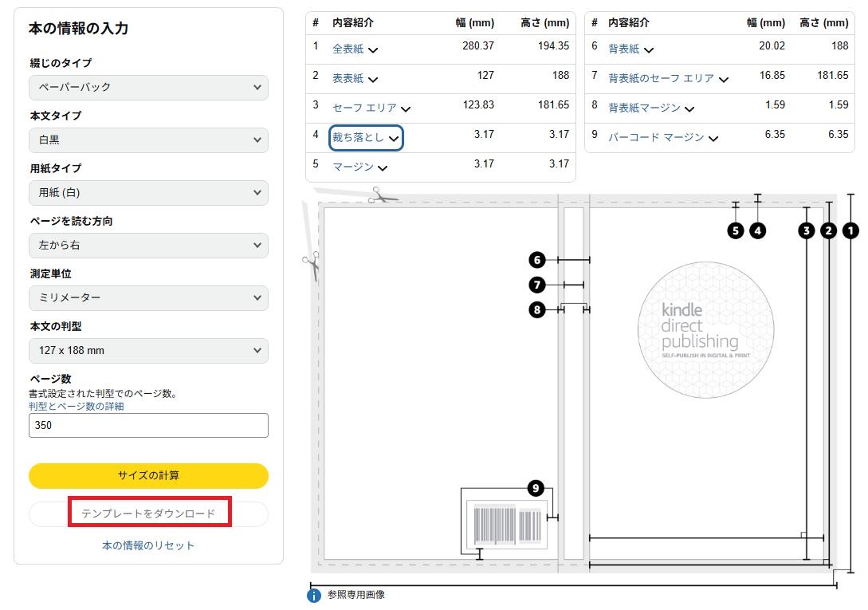The width and height of the screenshot is (868, 610).
Task: Click the number 6 spine marker
Action: click(537, 260)
